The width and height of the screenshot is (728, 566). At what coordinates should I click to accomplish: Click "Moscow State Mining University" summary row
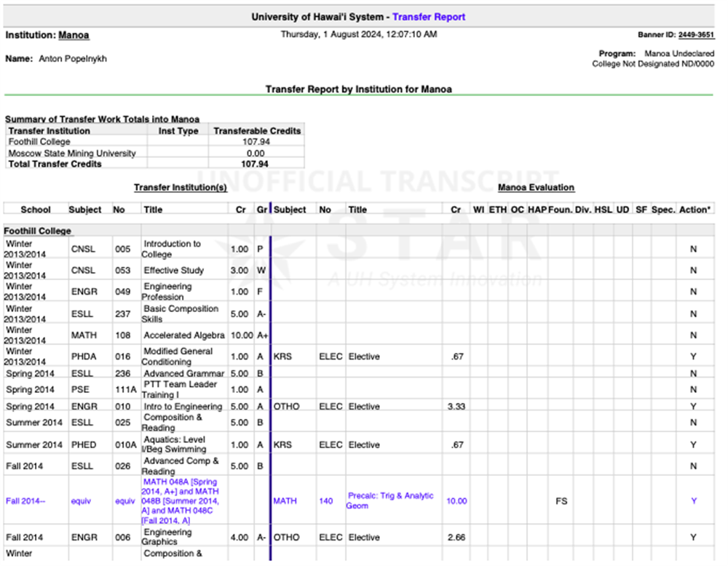pos(155,153)
